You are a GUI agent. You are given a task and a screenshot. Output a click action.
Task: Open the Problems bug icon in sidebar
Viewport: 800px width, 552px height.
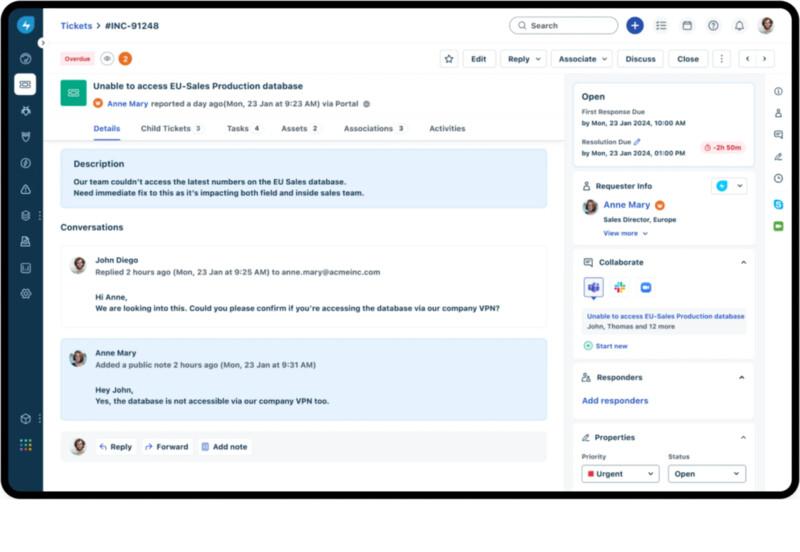tap(26, 111)
